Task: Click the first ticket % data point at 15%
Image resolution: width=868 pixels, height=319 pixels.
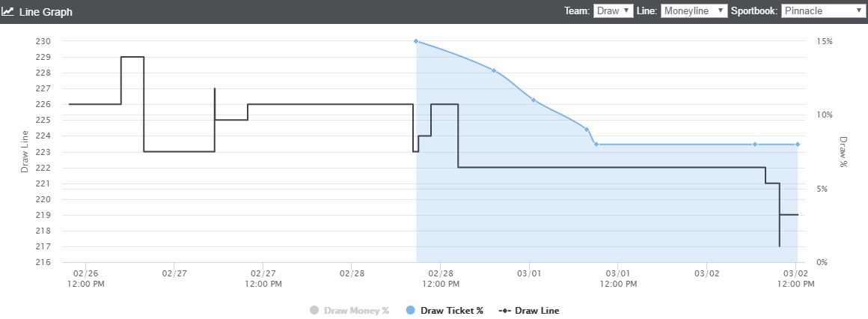Action: (416, 41)
